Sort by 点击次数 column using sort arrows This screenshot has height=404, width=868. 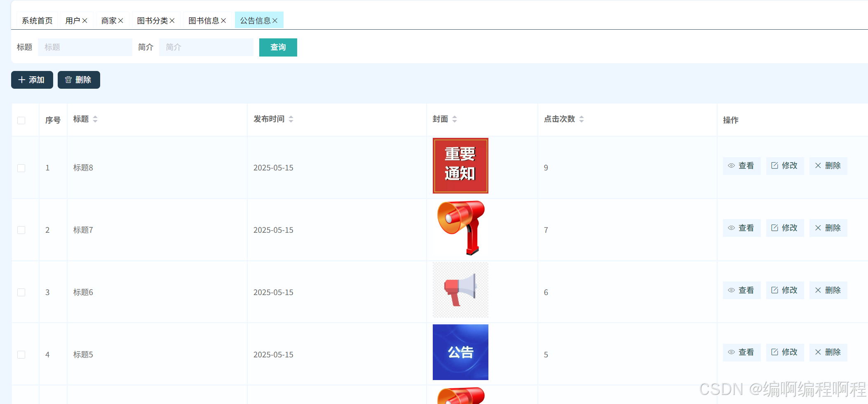(582, 119)
